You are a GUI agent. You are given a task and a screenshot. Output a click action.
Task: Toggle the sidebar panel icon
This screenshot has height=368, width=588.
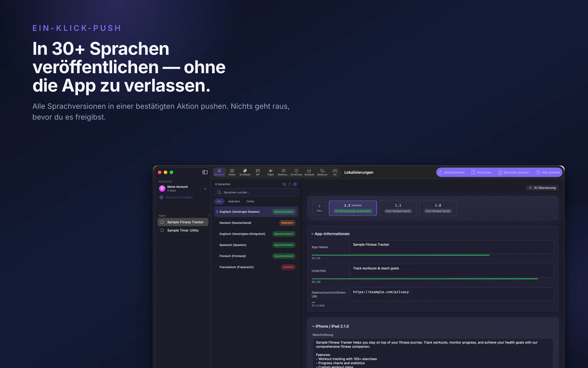tap(205, 172)
